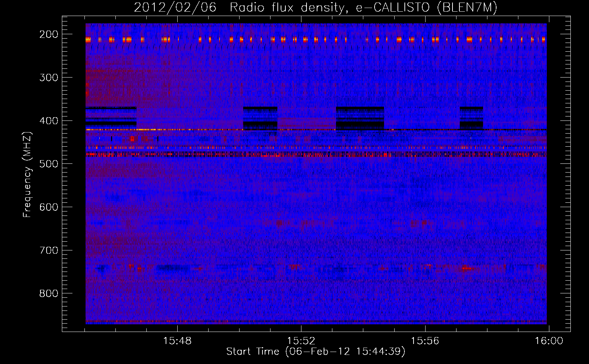This screenshot has width=589, height=364.
Task: Click the Start Time axis label
Action: 316,352
